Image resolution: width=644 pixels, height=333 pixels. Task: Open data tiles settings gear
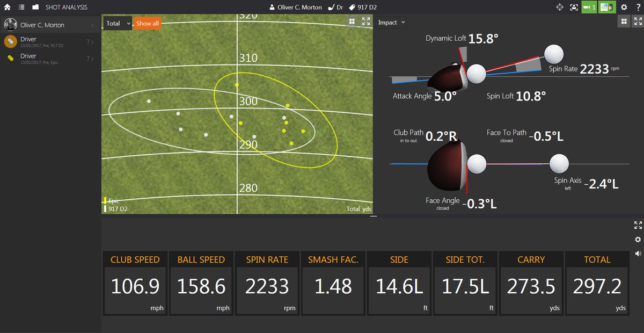pos(638,240)
